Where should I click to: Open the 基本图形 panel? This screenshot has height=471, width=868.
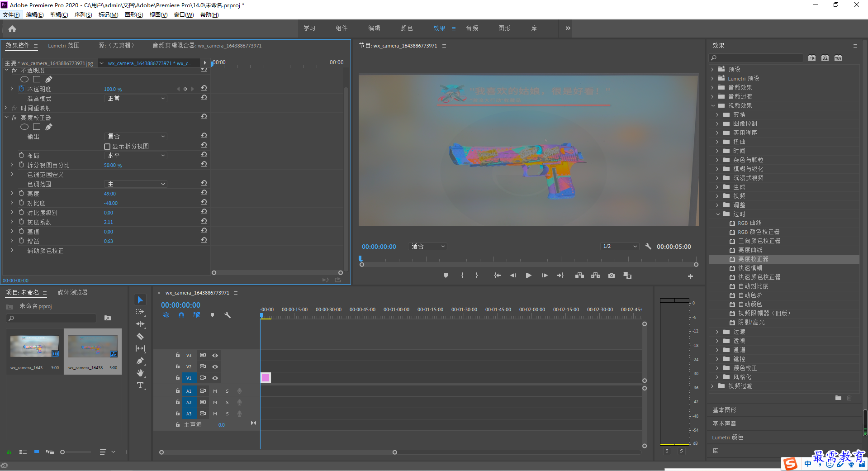724,410
